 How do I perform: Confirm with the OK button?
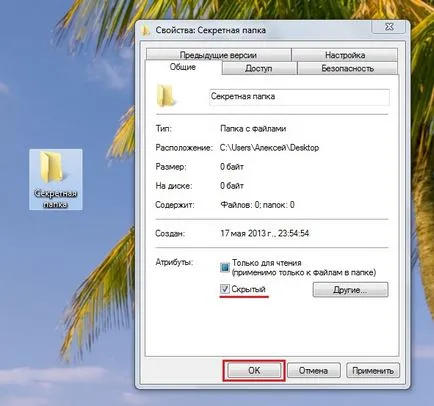click(254, 370)
